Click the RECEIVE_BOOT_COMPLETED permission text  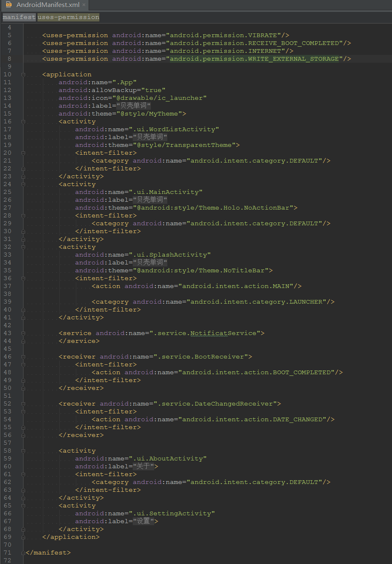pyautogui.click(x=254, y=43)
